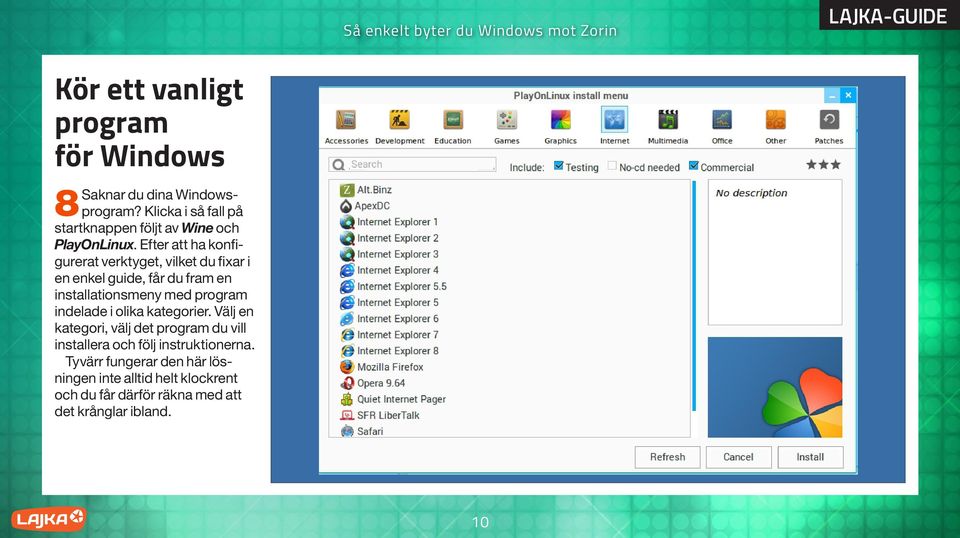The image size is (960, 538).
Task: Click the No description text
Action: 751,193
